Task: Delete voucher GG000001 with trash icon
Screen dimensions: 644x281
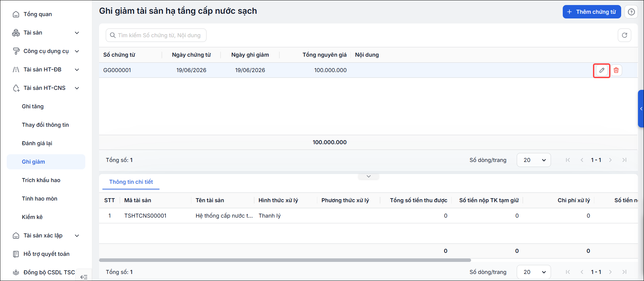Action: pos(616,70)
